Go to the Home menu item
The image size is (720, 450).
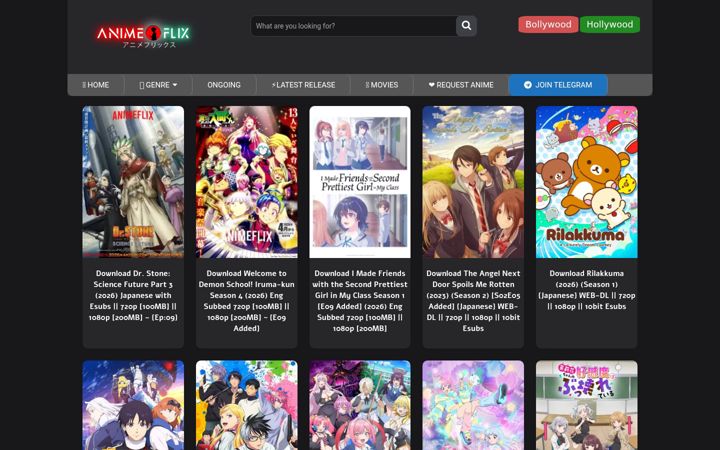coord(96,85)
